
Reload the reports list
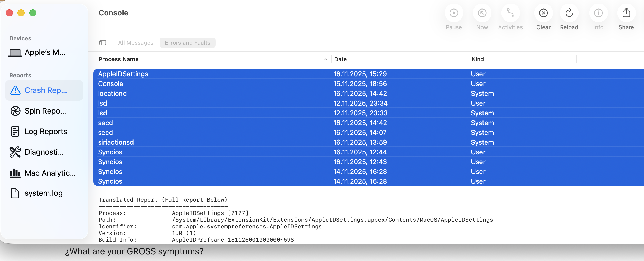click(x=569, y=13)
